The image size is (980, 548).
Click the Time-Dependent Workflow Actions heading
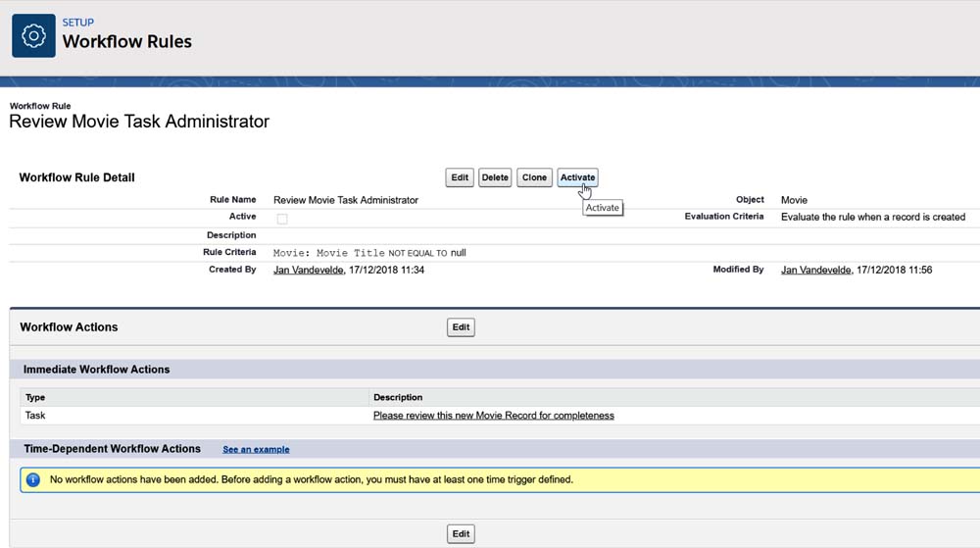pyautogui.click(x=112, y=449)
